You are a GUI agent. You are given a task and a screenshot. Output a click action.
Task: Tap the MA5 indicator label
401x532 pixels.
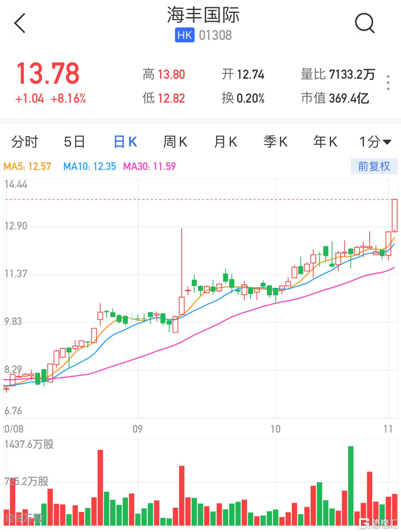pos(27,166)
